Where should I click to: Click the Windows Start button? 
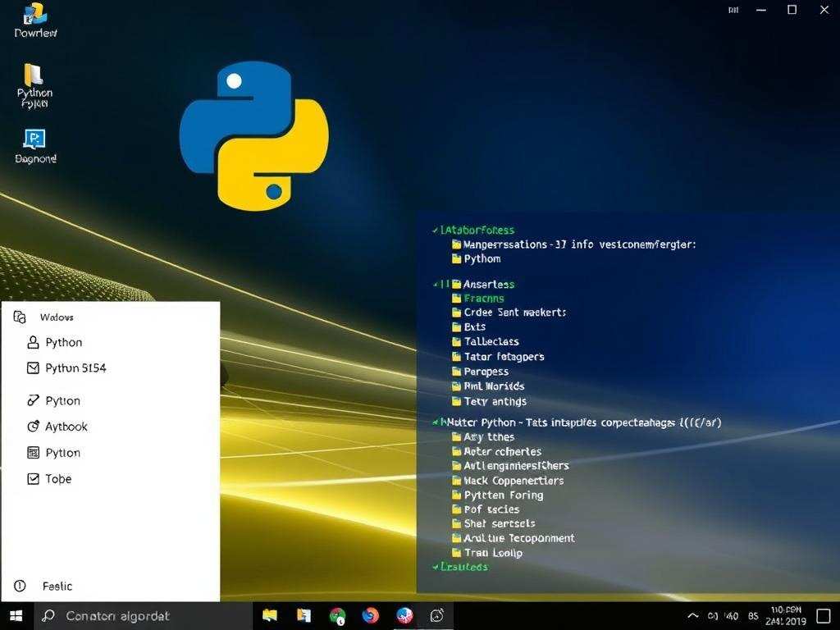click(16, 616)
